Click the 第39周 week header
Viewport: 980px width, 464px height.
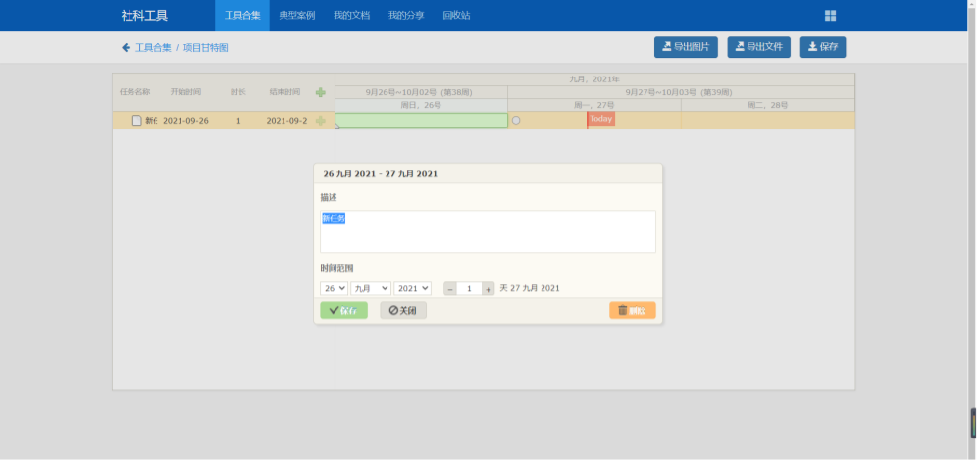(683, 92)
